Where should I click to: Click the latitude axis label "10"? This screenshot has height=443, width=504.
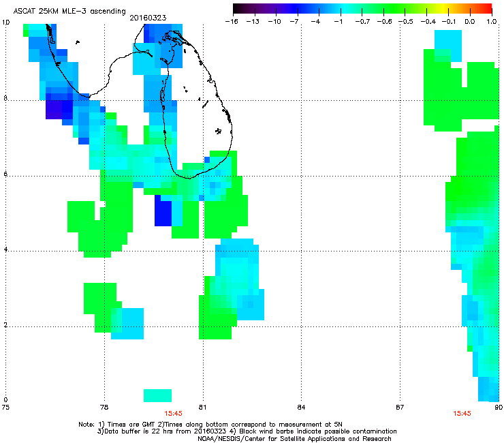click(5, 22)
